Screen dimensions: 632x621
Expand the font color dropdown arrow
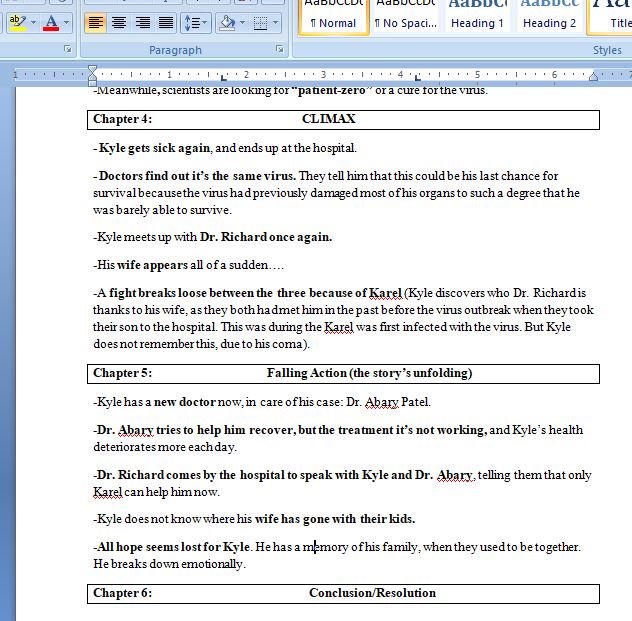[x=67, y=22]
